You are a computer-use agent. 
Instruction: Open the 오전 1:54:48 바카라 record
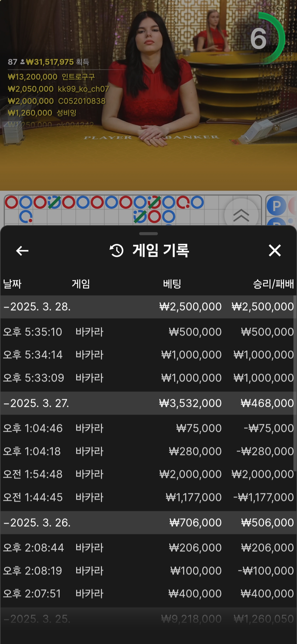click(x=148, y=474)
